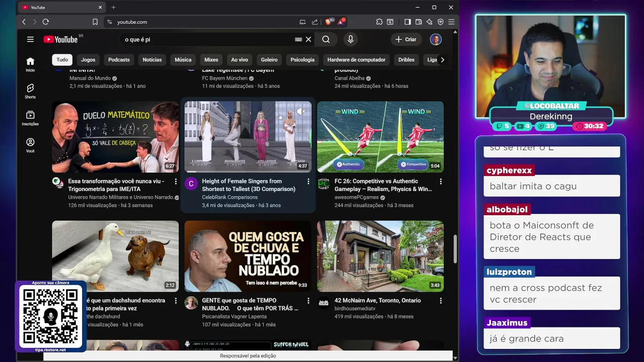Viewport: 644px width, 362px height.
Task: Show more filter chips with right arrow
Action: [x=442, y=59]
